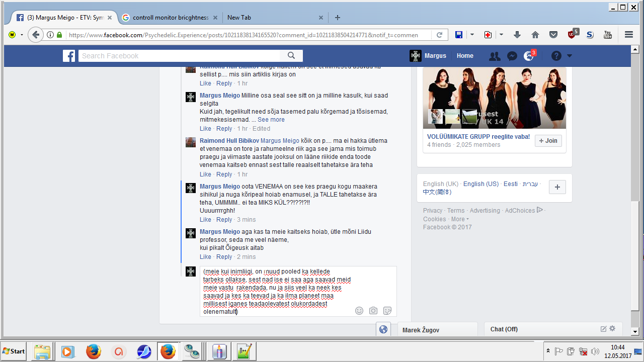Click the plus button to add a language
The width and height of the screenshot is (644, 362).
[x=557, y=187]
